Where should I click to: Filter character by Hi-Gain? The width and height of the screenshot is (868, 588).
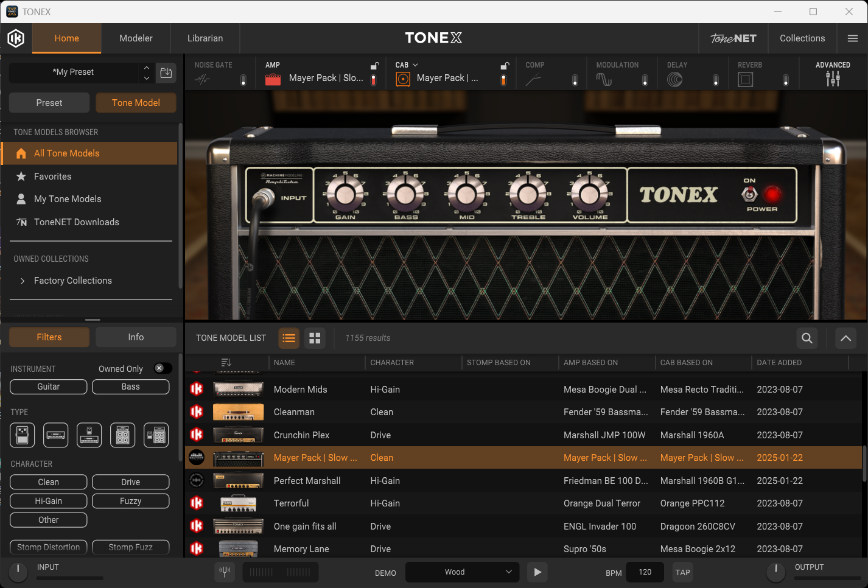pos(49,501)
